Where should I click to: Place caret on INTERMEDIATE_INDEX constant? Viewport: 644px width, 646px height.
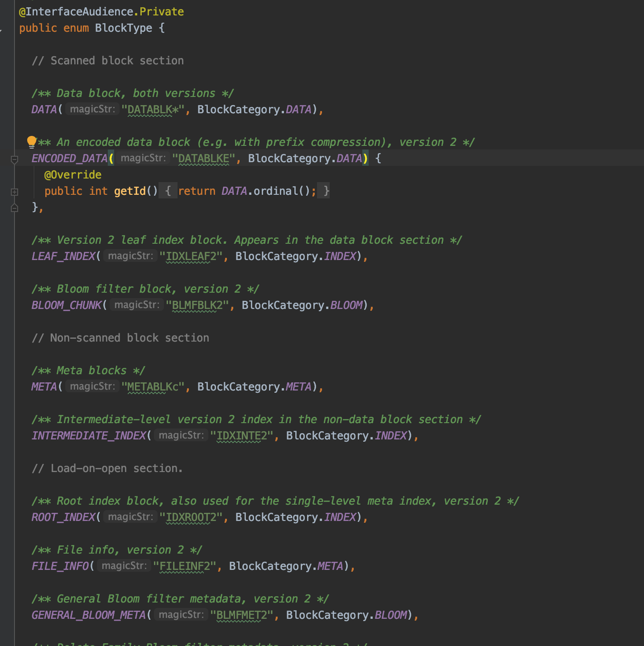(x=89, y=436)
